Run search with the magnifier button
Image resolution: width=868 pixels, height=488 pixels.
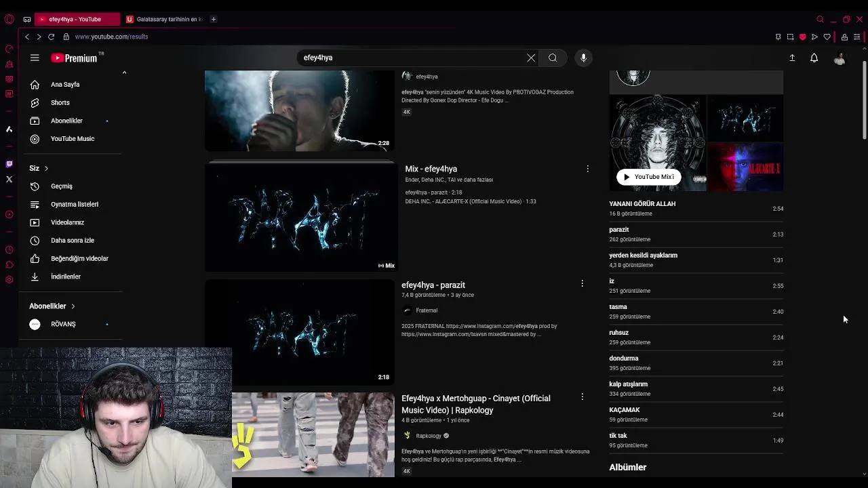553,58
